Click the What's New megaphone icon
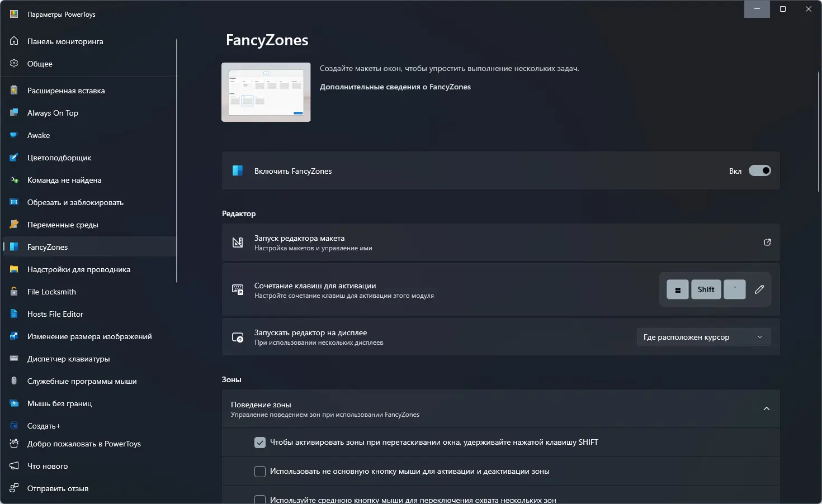 click(14, 465)
